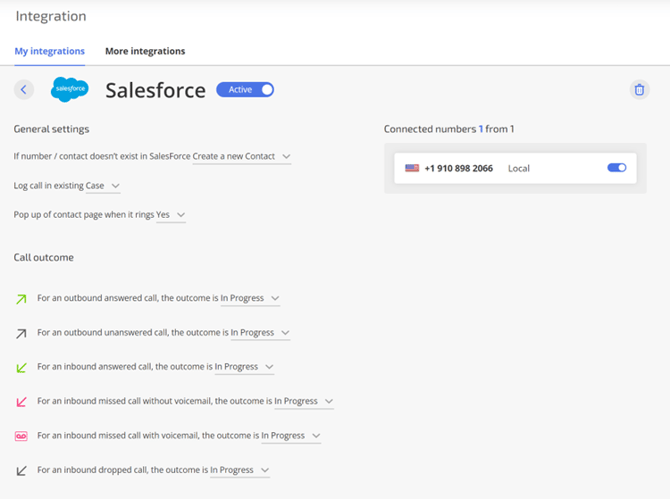Click the dark inbound dropped call arrow icon
Image resolution: width=670 pixels, height=499 pixels.
point(21,470)
